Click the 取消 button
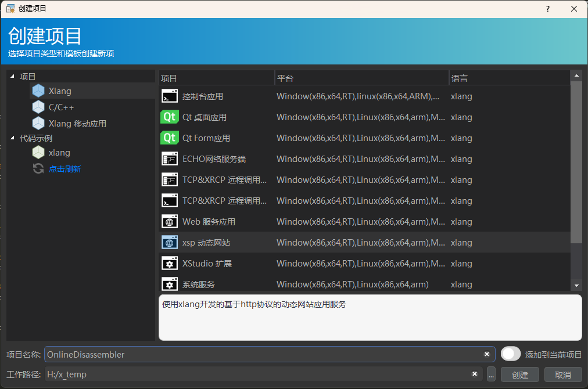The width and height of the screenshot is (588, 389). (563, 374)
